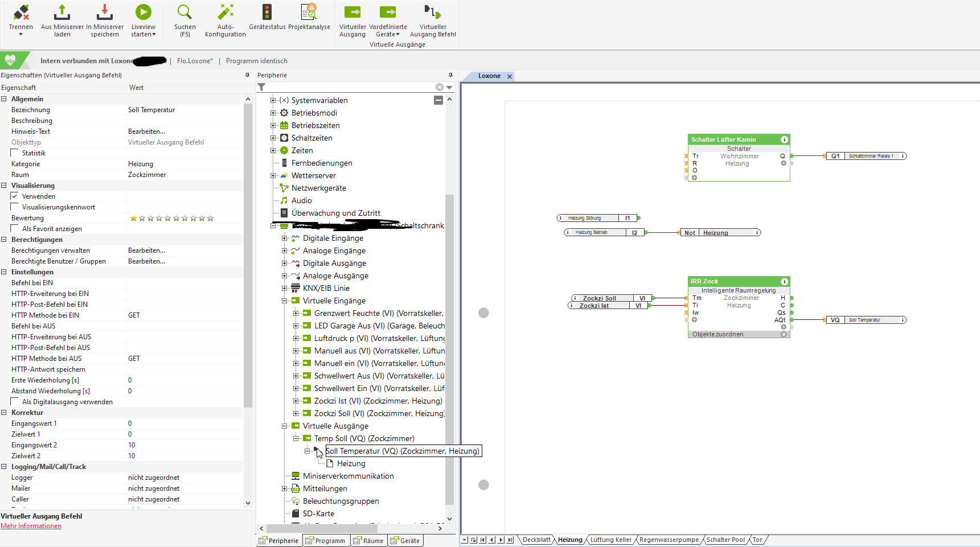
Task: Enable the Statistik checkbox
Action: click(15, 153)
